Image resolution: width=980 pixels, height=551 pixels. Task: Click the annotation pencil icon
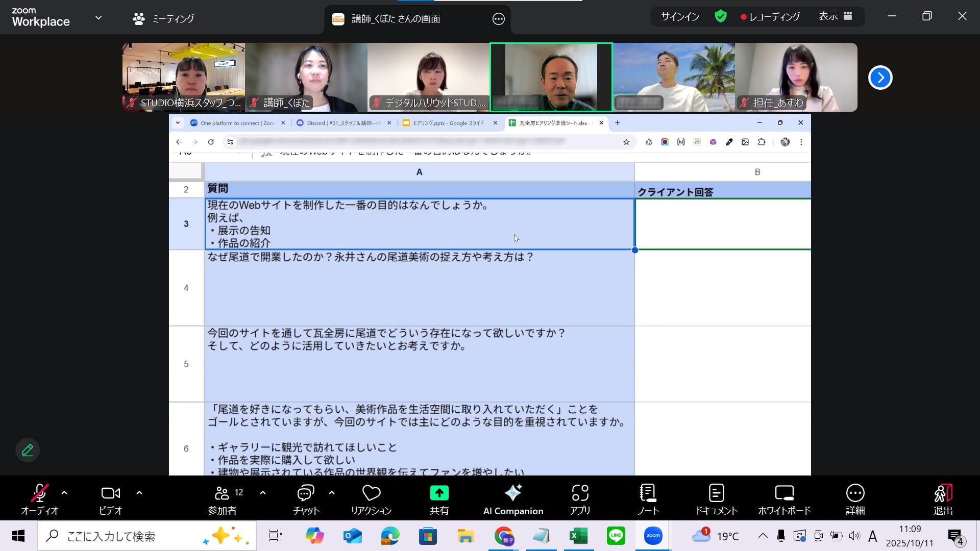click(28, 450)
